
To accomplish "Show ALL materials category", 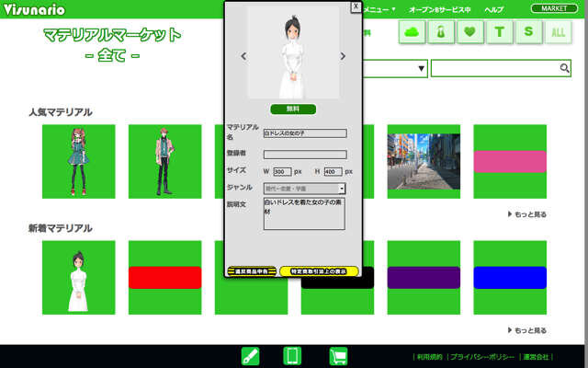I will [558, 32].
